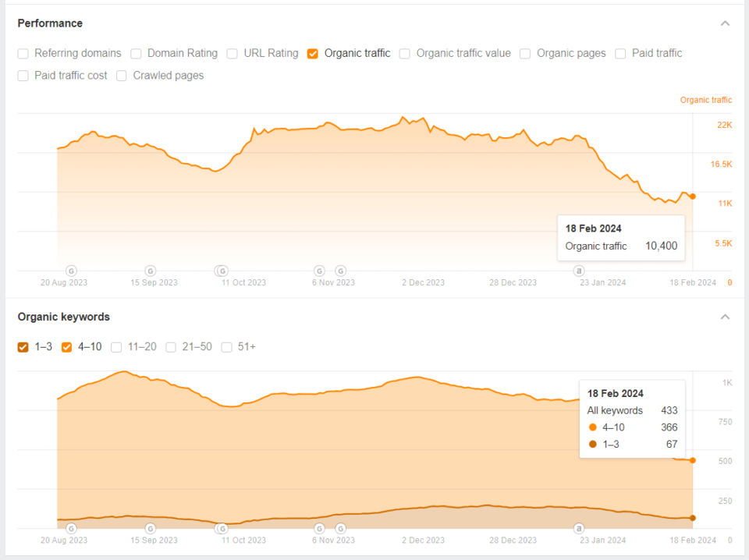Click the 'Organic traffic' axis label above the 22K value
The width and height of the screenshot is (749, 560).
click(706, 100)
